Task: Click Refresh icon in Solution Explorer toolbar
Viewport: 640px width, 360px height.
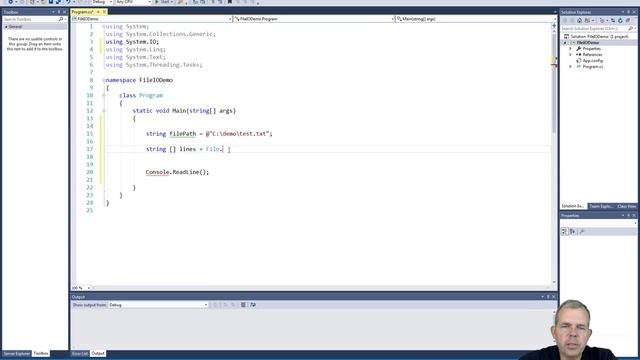Action: 620,20
